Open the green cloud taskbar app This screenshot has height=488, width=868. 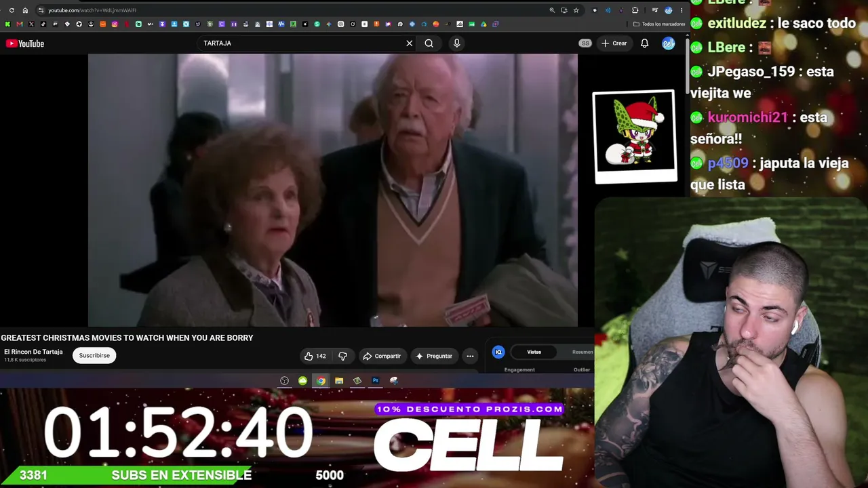[x=302, y=381]
